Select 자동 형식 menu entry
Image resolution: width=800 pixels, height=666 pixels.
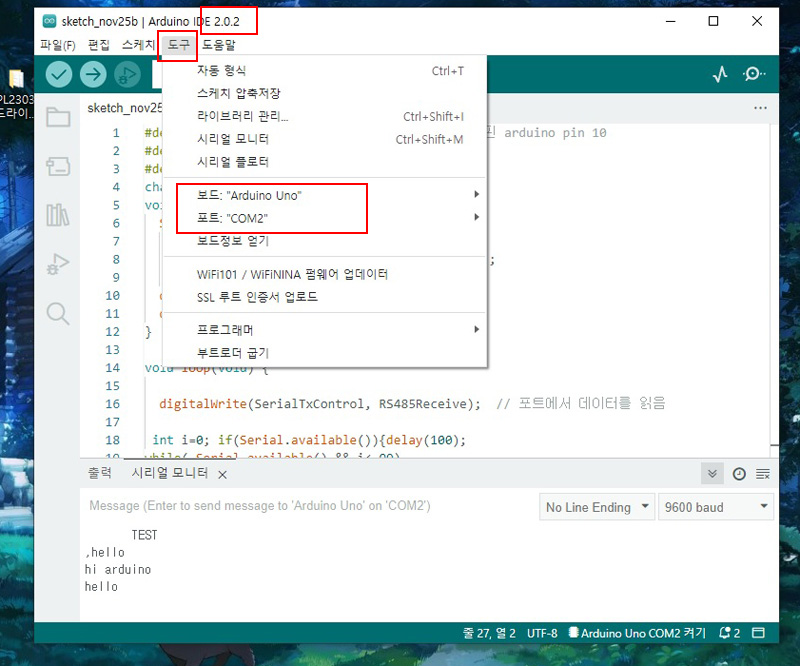tap(324, 70)
